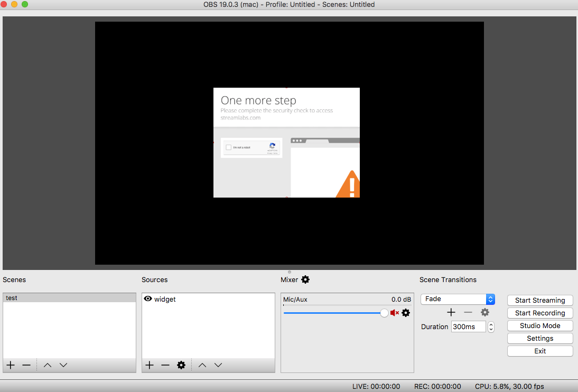Viewport: 578px width, 392px height.
Task: Unmute the Mic/Aux speaker icon
Action: click(395, 313)
